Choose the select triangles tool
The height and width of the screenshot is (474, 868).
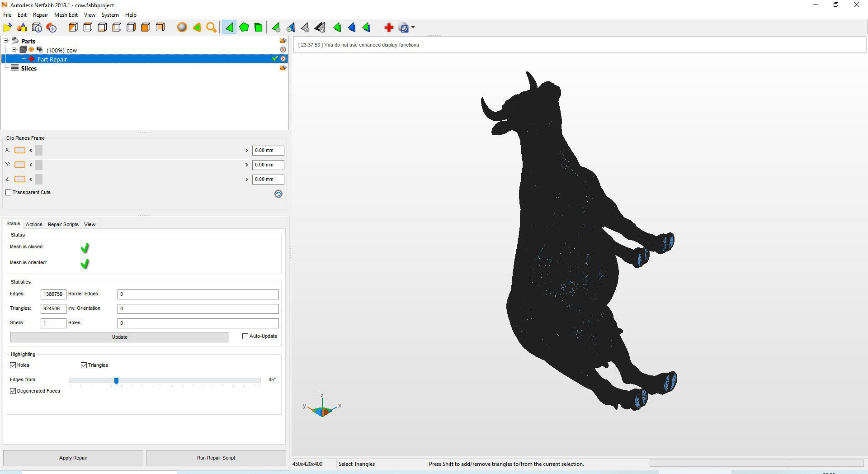(x=229, y=28)
